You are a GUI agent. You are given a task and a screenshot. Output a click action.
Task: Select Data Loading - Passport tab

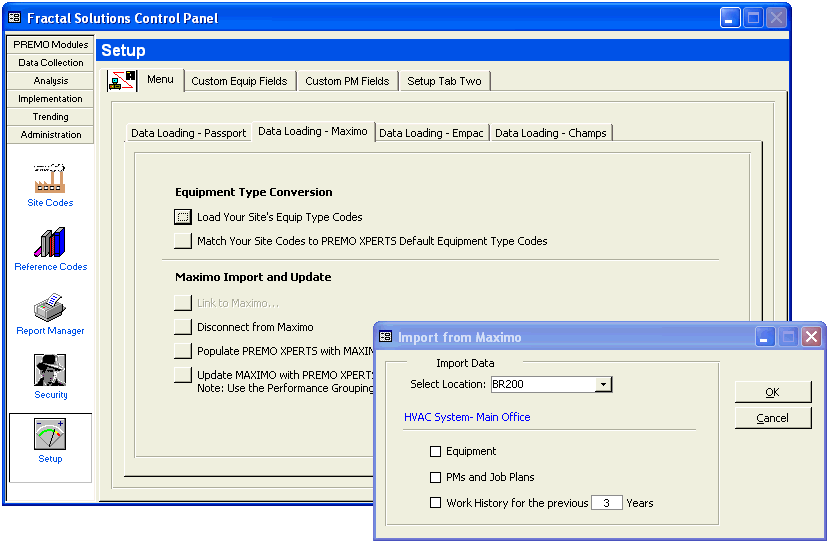coord(188,133)
